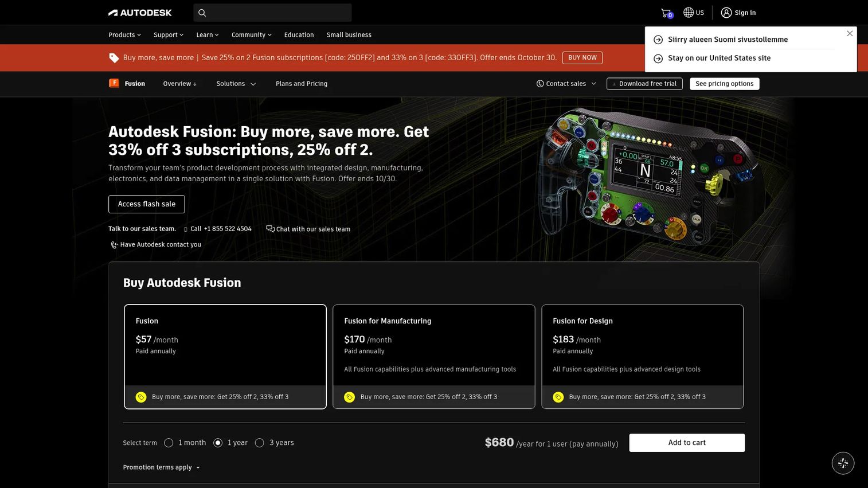The height and width of the screenshot is (488, 868).
Task: Expand the Community menu
Action: [252, 35]
